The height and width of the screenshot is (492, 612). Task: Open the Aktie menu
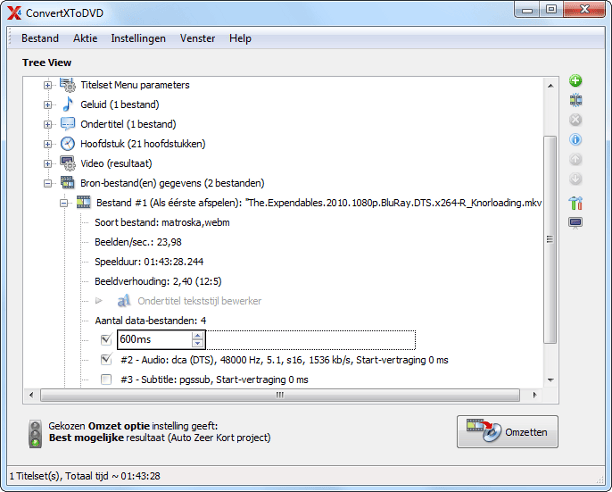(85, 38)
